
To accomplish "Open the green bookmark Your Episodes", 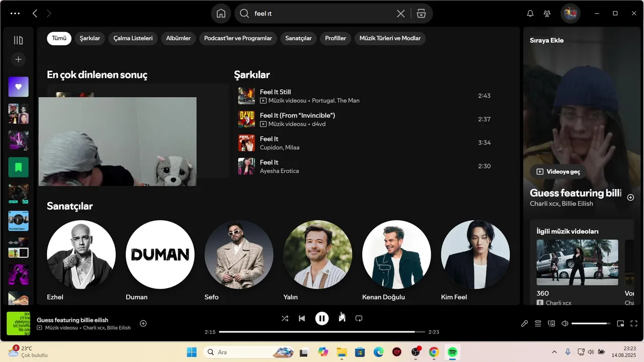I will click(19, 167).
